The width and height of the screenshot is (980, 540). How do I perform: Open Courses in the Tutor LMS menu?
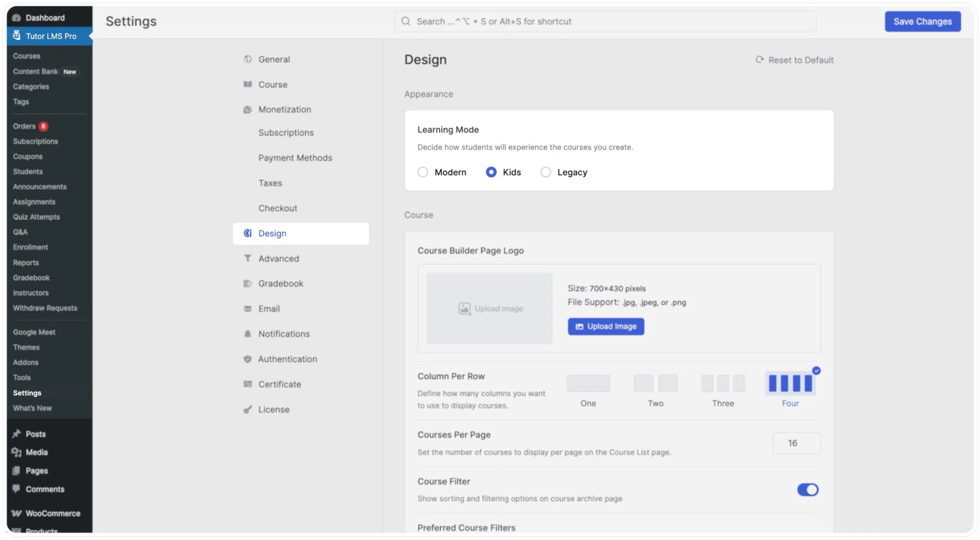pos(26,56)
